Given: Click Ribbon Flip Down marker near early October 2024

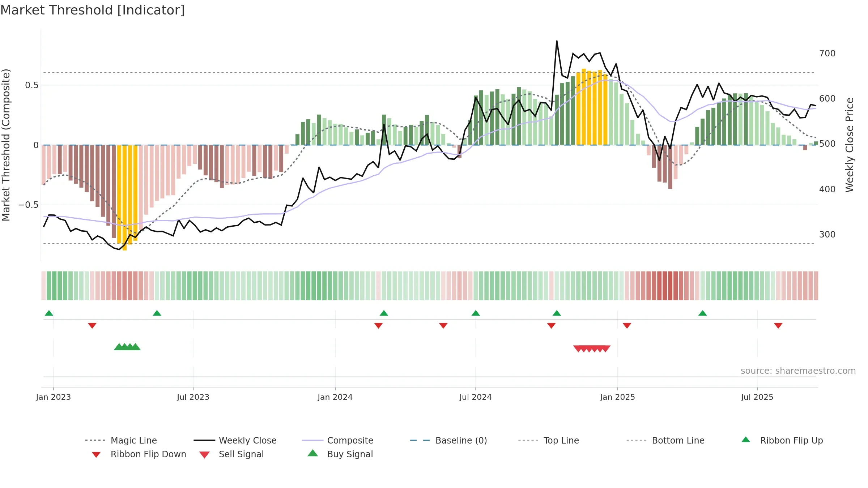Looking at the screenshot, I should 551,326.
